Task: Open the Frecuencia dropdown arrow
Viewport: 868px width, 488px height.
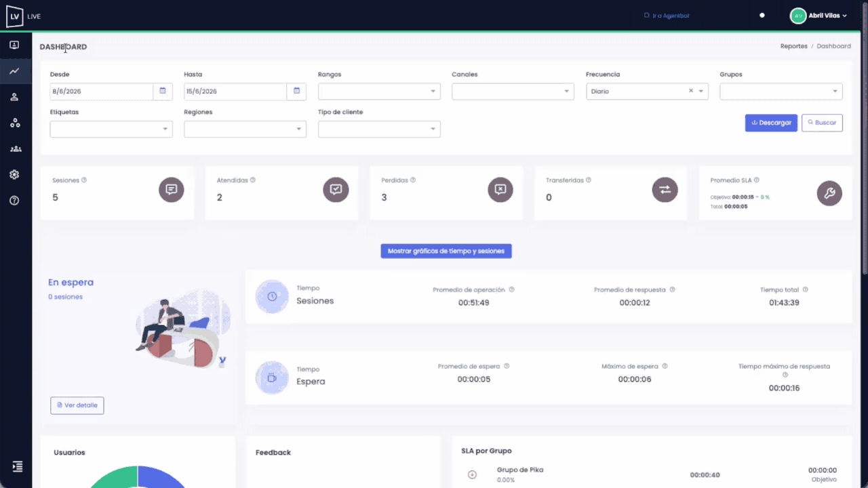Action: pos(701,91)
